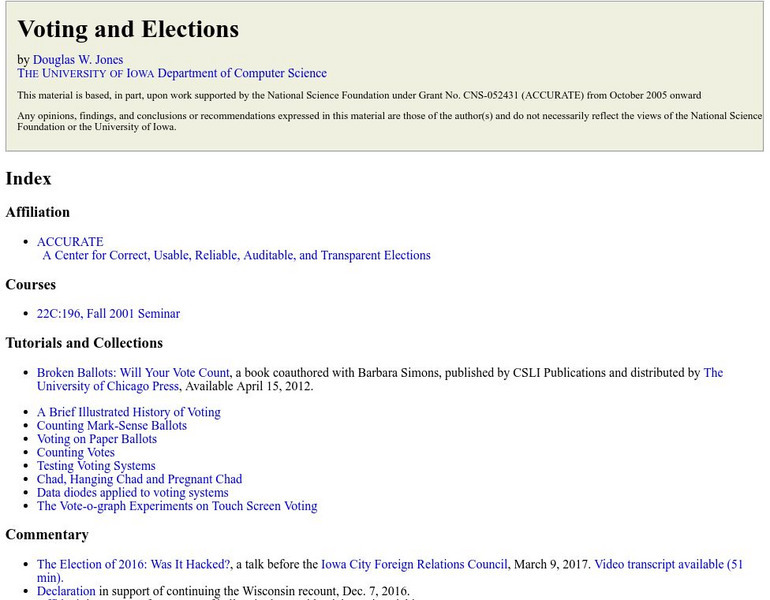
Task: Open the Douglas W. Jones author link
Action: [x=78, y=59]
